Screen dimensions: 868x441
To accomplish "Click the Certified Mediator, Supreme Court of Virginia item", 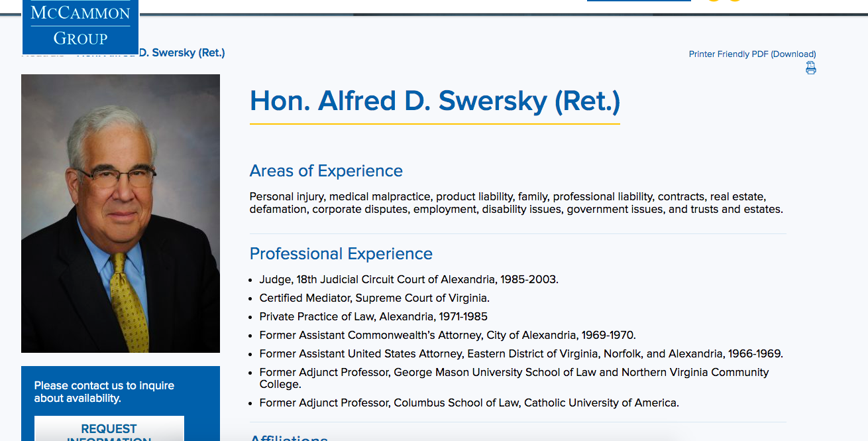I will (374, 298).
